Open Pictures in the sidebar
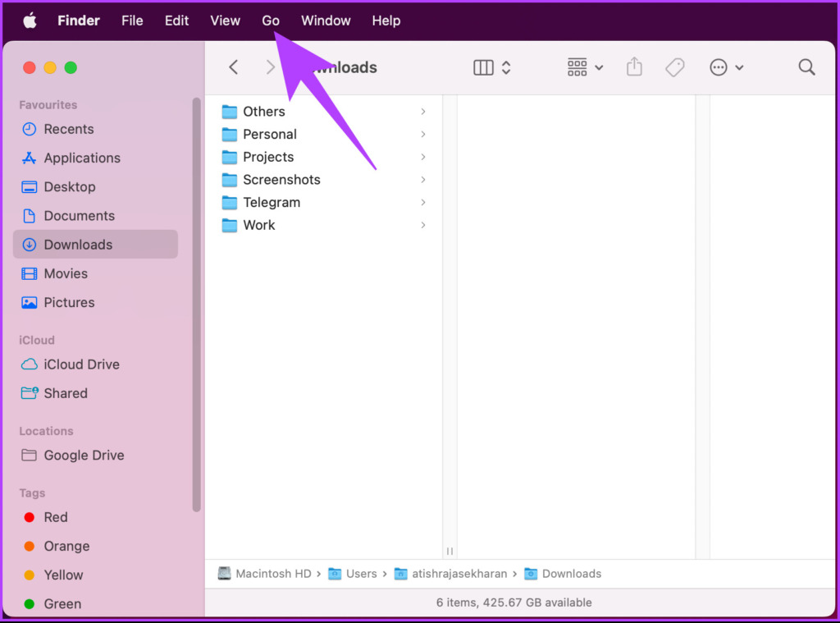 tap(95, 302)
